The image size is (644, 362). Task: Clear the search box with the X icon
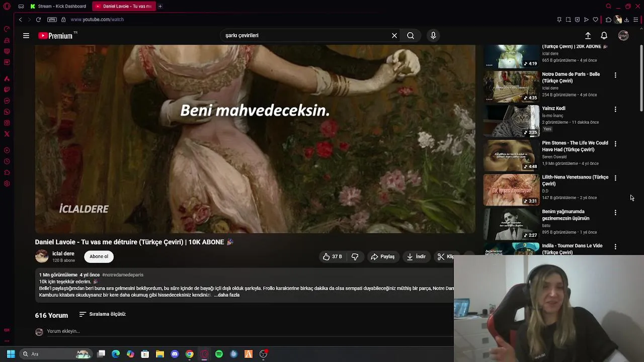pos(394,36)
